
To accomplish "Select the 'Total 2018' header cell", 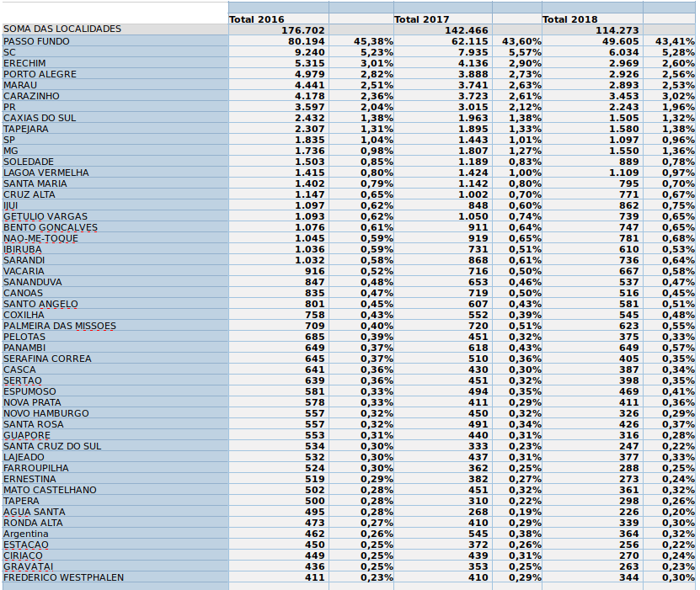I will pyautogui.click(x=570, y=19).
